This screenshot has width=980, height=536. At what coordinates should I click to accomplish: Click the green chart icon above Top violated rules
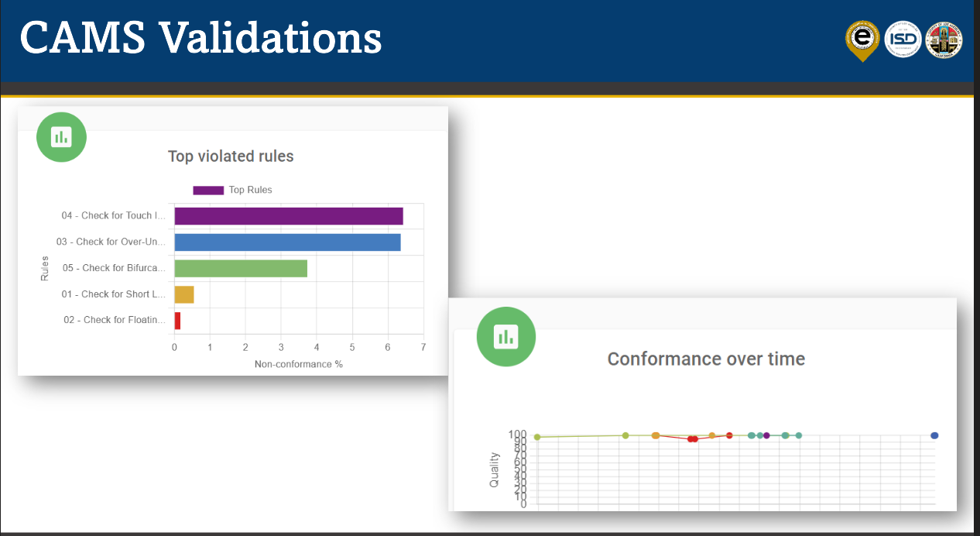point(61,137)
